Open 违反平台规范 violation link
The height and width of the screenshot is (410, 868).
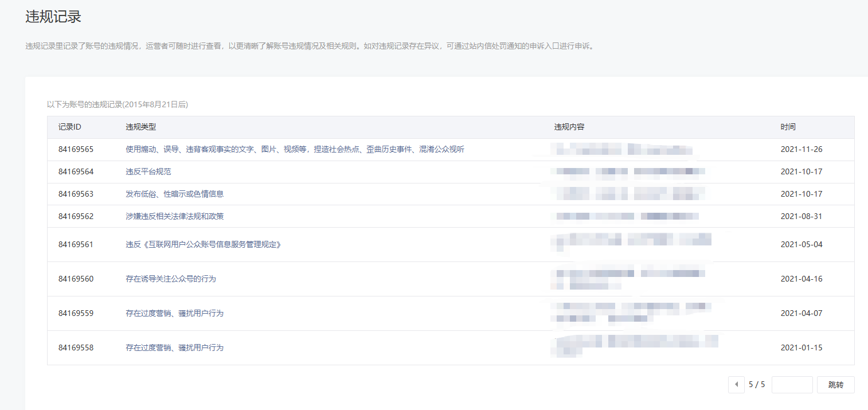[148, 171]
